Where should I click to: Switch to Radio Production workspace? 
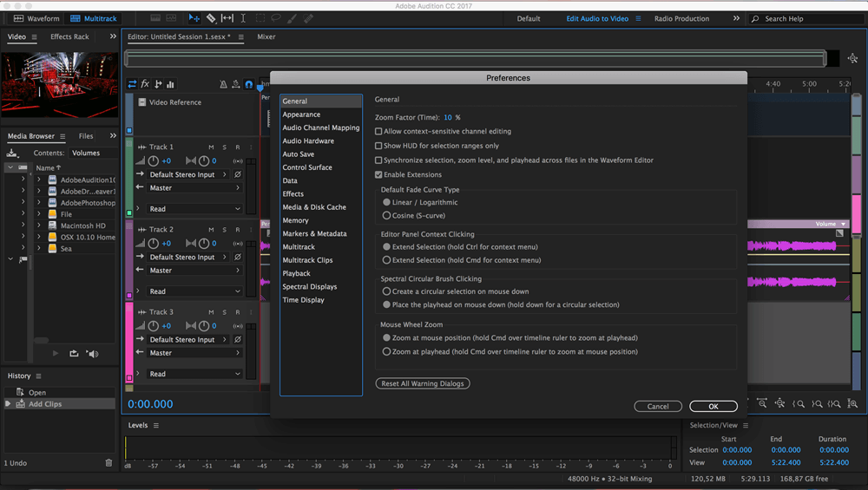point(681,18)
